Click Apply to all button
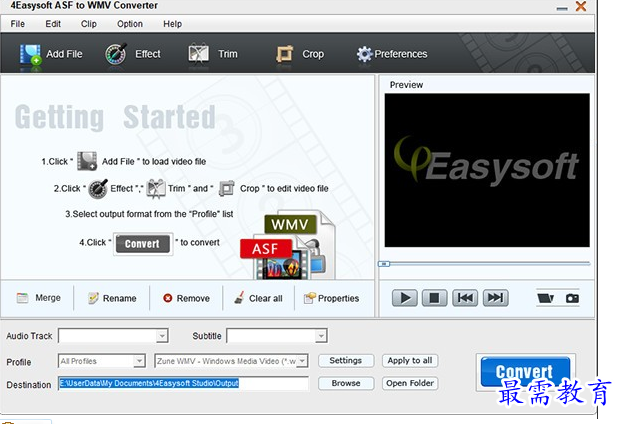Viewport: 620px width, 424px height. pyautogui.click(x=410, y=361)
